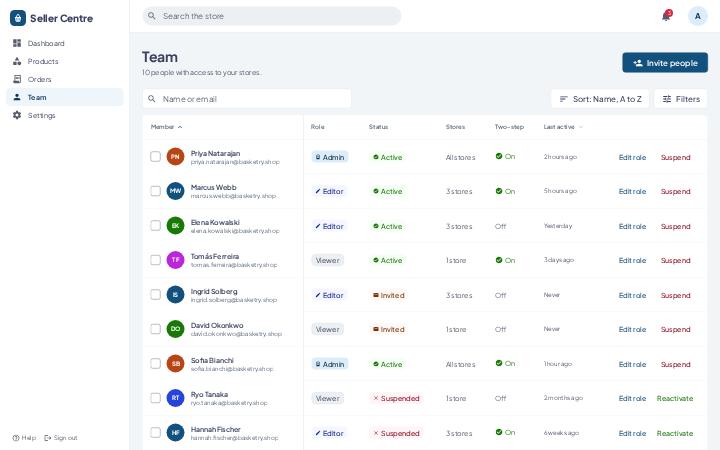Click the RT avatar of Ryo Tanaka
This screenshot has width=720, height=450.
point(175,398)
